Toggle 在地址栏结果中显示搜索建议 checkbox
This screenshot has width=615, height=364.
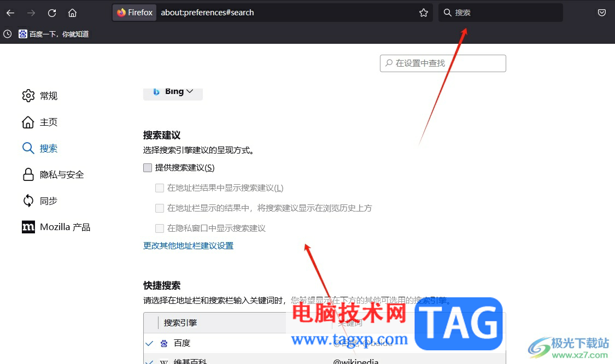click(x=160, y=188)
